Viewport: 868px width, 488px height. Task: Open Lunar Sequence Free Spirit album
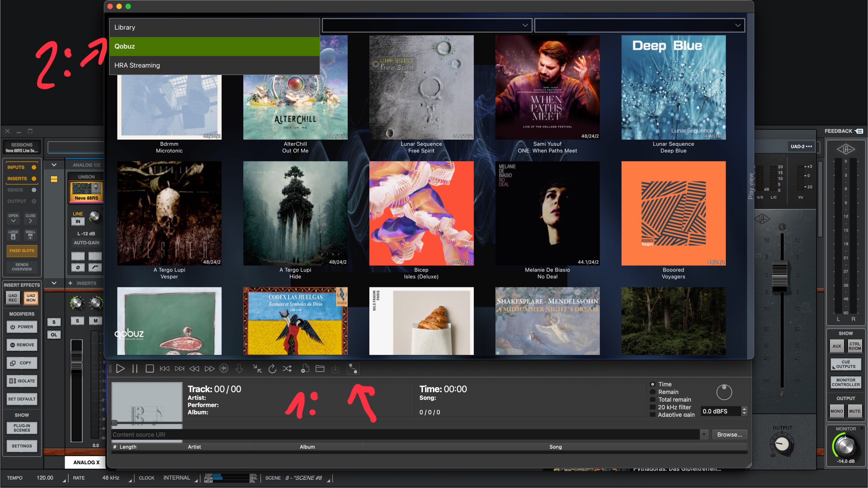tap(421, 88)
